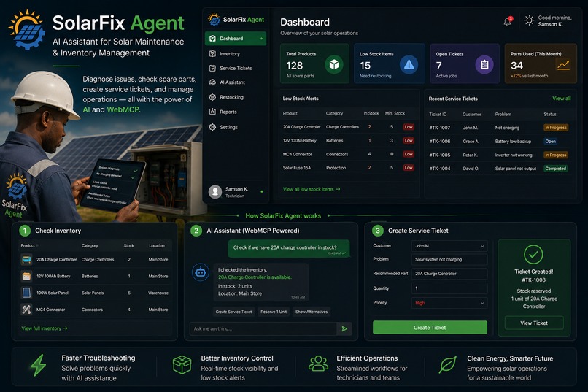Viewport: 588px width, 392px height.
Task: Click the Efficient Operations people icon
Action: click(318, 364)
